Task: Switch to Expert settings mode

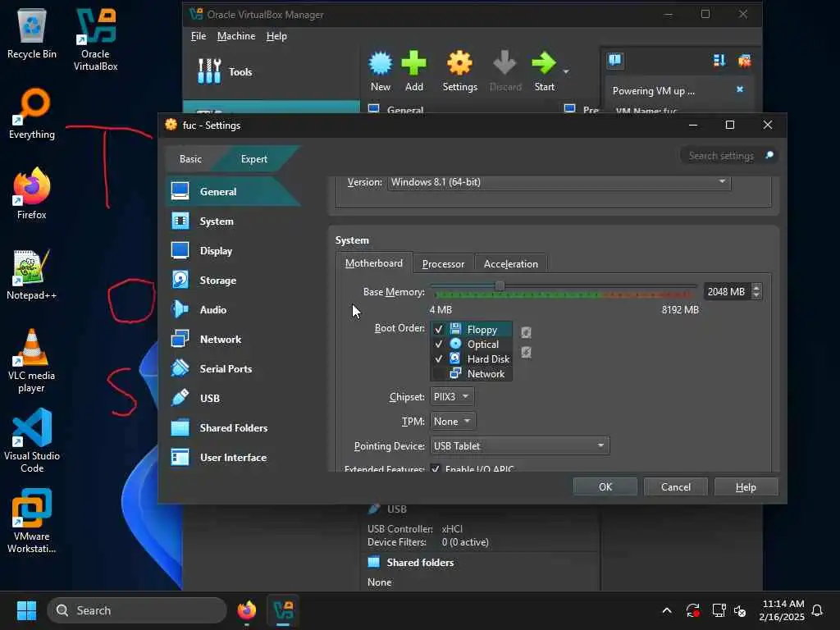Action: [x=254, y=158]
